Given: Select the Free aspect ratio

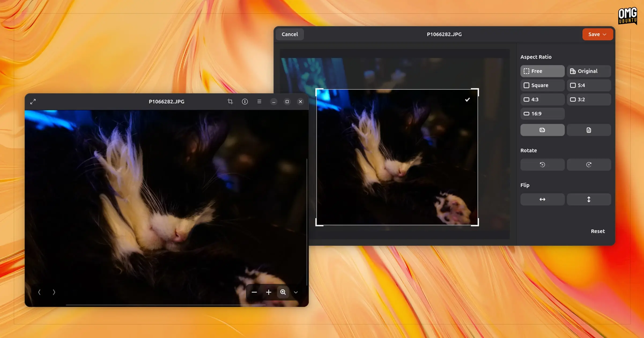Looking at the screenshot, I should [x=542, y=71].
